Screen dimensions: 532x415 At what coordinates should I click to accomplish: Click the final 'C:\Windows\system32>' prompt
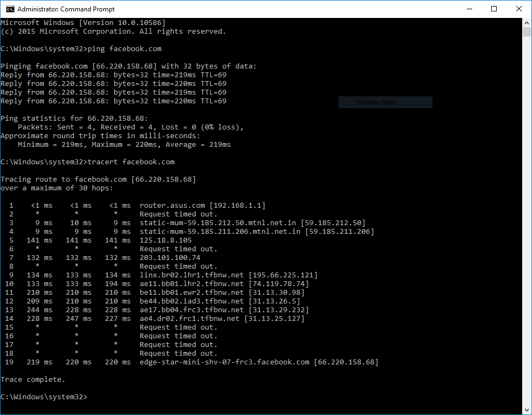pyautogui.click(x=44, y=397)
